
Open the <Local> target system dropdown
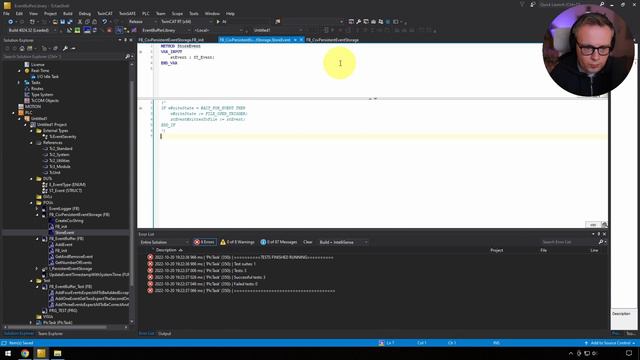click(x=218, y=30)
